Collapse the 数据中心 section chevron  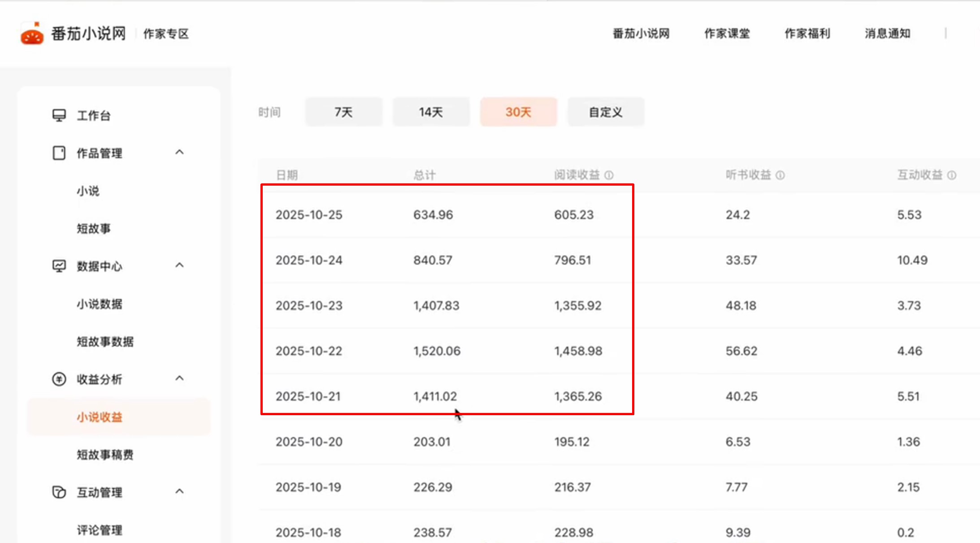click(180, 265)
